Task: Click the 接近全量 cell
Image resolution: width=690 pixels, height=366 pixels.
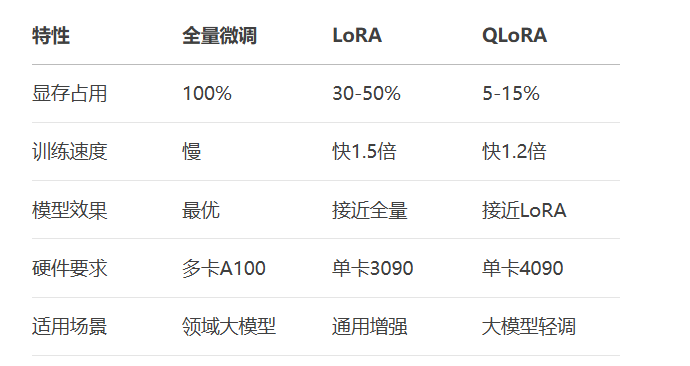Action: [370, 210]
